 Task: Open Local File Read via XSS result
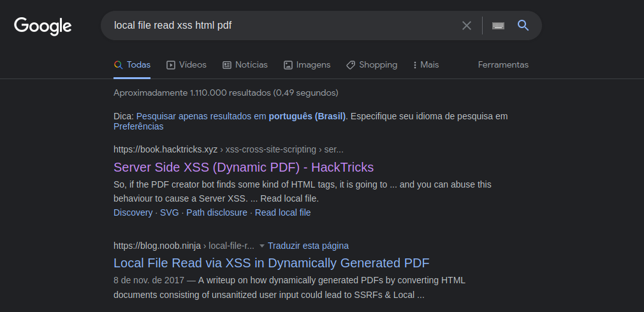[272, 263]
